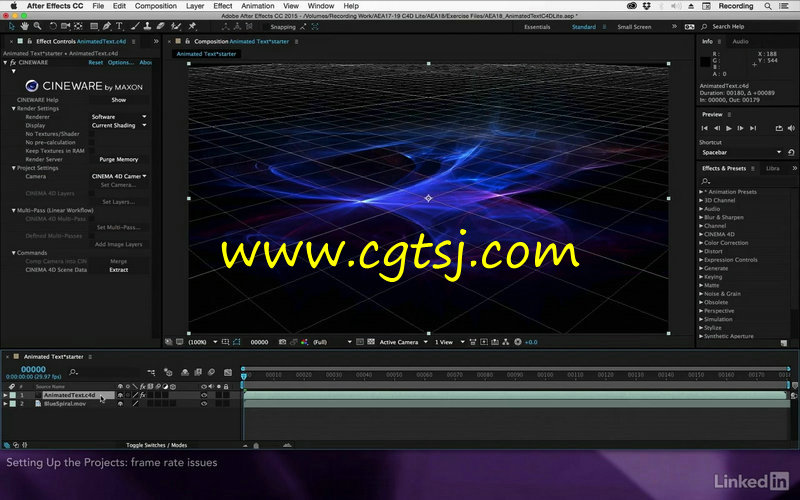800x500 pixels.
Task: Click the Purge Memory button
Action: 119,160
